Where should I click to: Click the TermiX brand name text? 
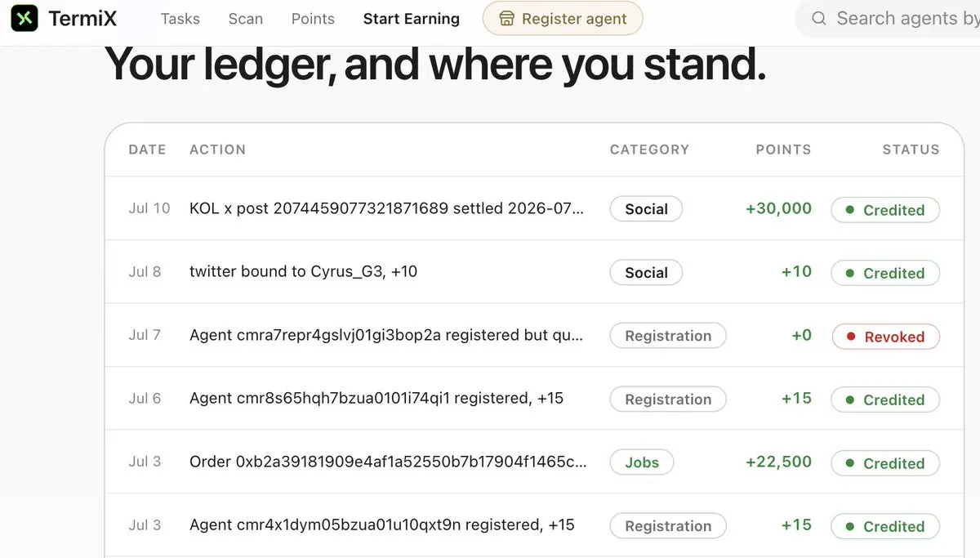[x=84, y=18]
